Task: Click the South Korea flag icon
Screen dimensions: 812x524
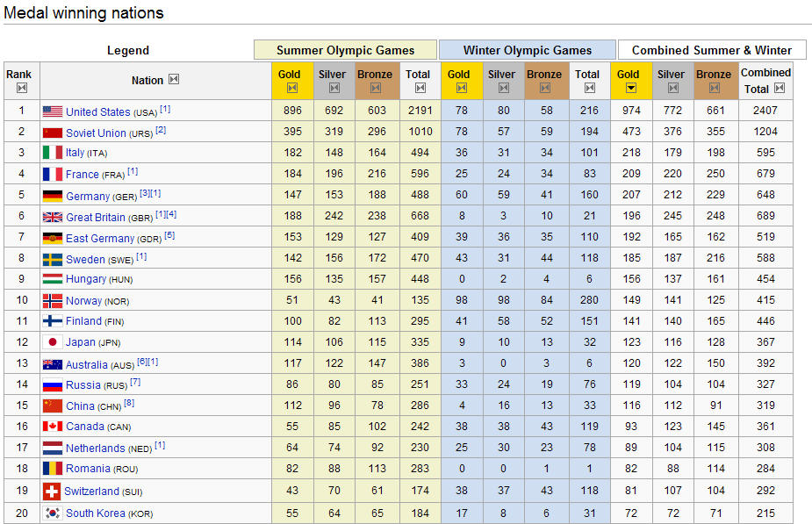Action: 53,513
